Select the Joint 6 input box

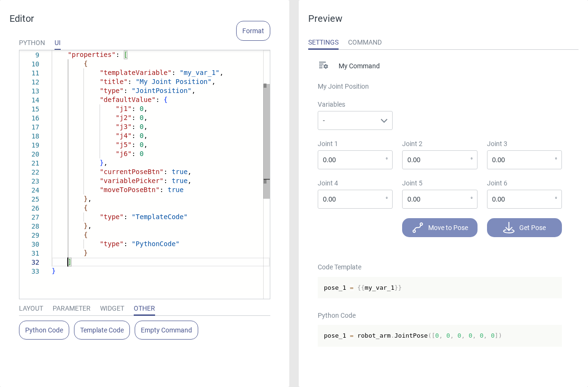pyautogui.click(x=521, y=199)
